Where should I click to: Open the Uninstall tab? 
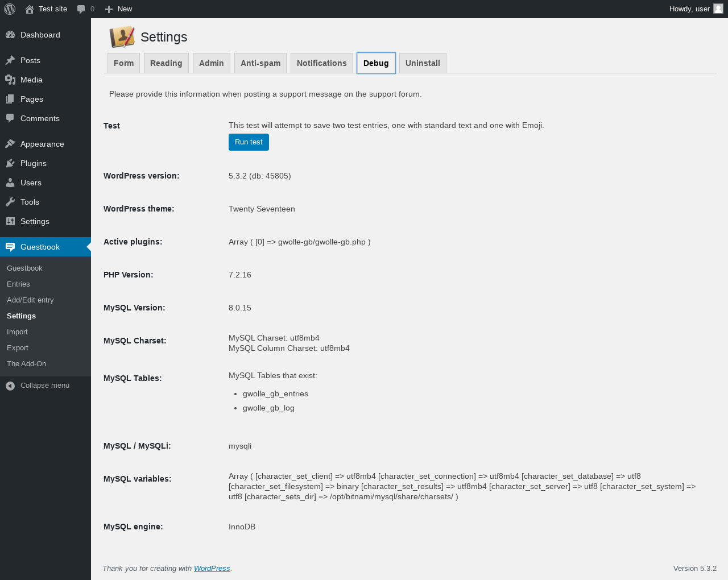pos(423,63)
